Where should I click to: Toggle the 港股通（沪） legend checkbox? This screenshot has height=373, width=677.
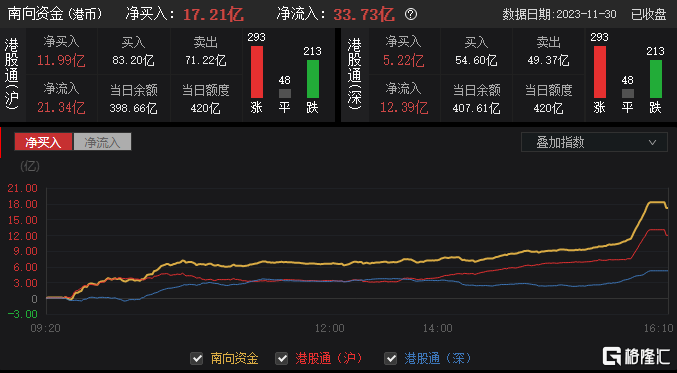pos(282,358)
